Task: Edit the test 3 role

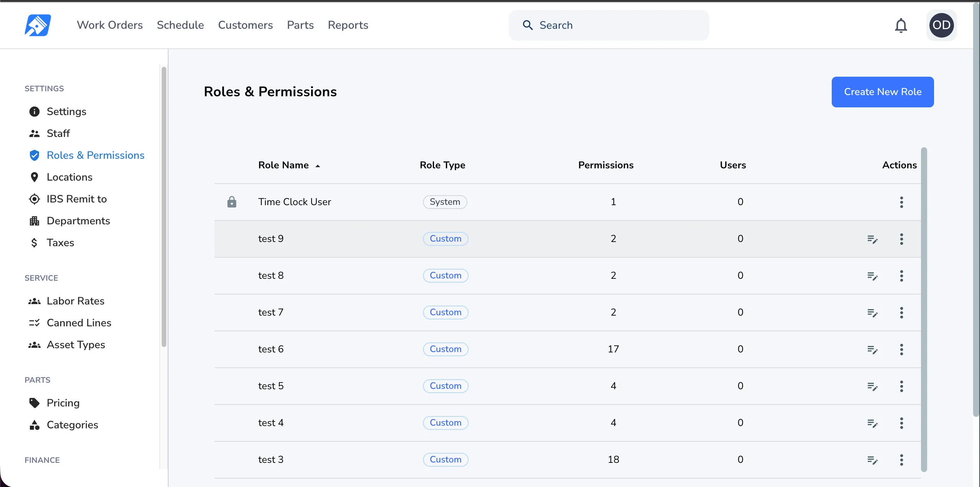Action: 872,460
